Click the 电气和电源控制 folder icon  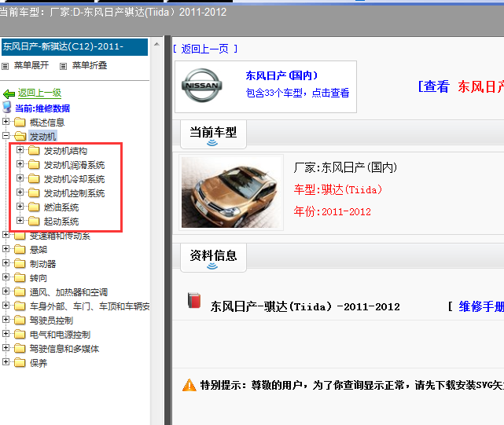20,334
